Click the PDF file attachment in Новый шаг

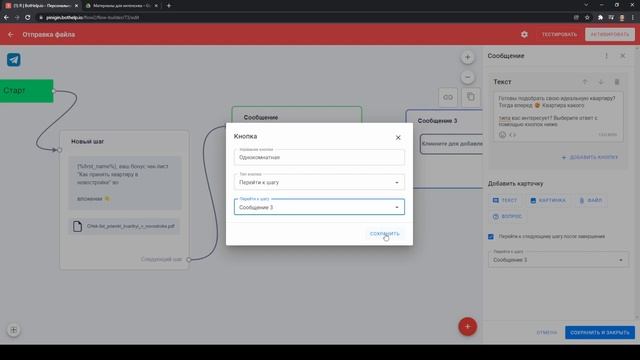(x=124, y=226)
